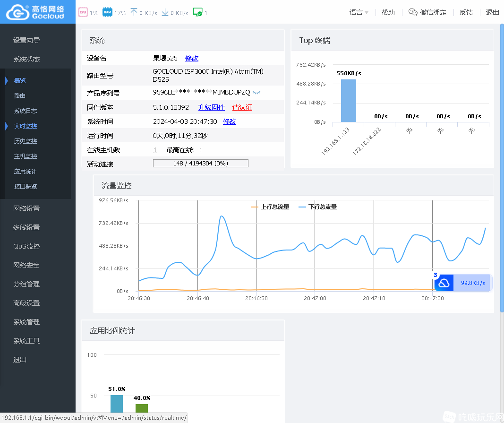Viewport: 504px width, 423px height.
Task: Select 概览 in the sidebar
Action: (x=20, y=80)
